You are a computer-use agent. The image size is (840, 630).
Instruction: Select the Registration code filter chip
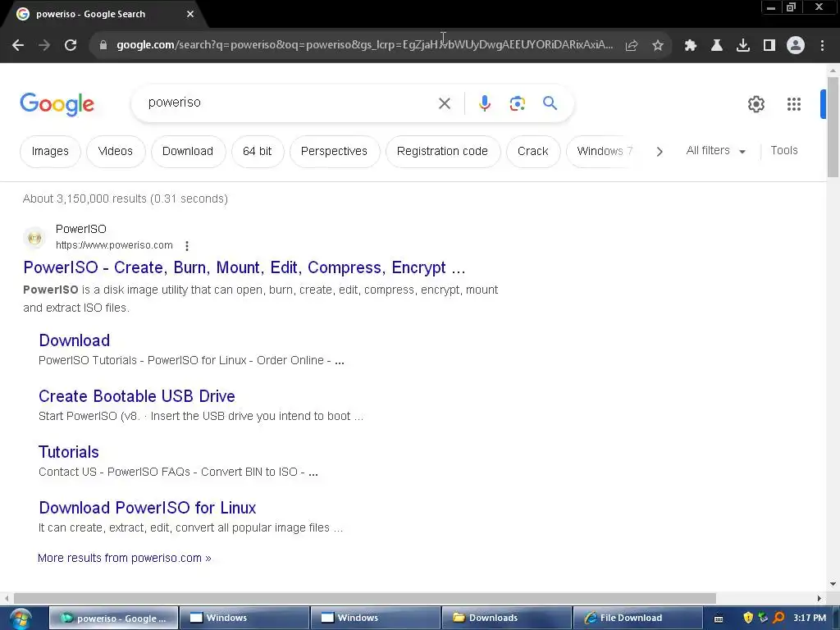[x=442, y=152]
